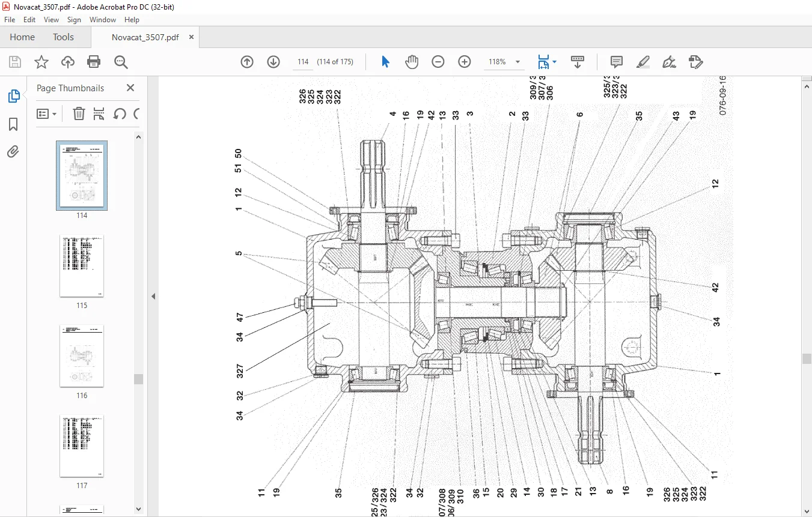The width and height of the screenshot is (812, 517).
Task: Print the document with printer icon
Action: point(94,62)
